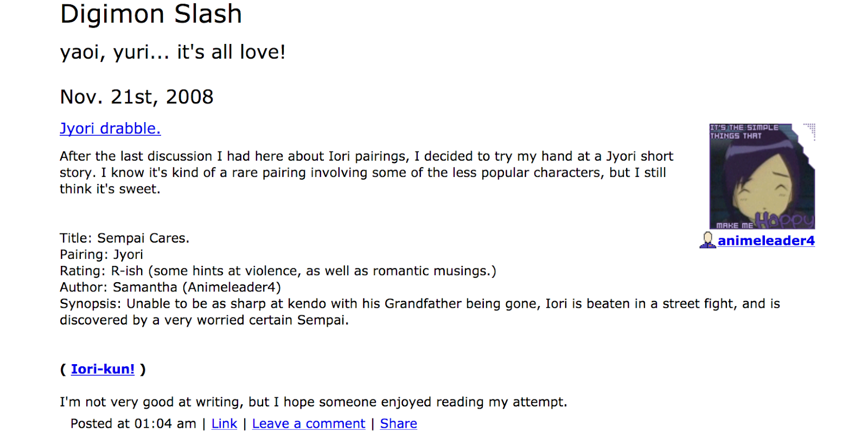Click the "Nov. 21st, 2008" date heading
Screen dimensions: 868x445
137,97
